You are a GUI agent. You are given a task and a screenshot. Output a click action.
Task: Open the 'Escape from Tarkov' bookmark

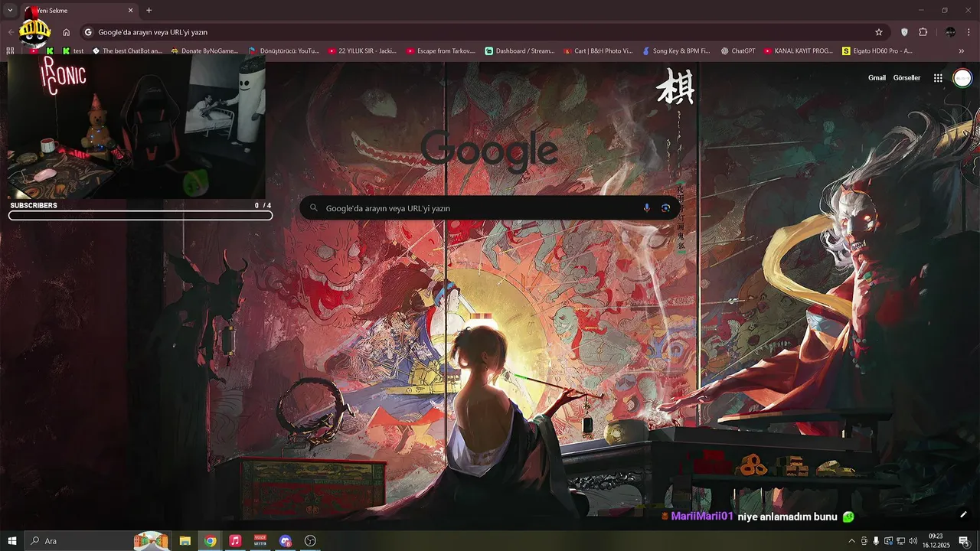[440, 51]
